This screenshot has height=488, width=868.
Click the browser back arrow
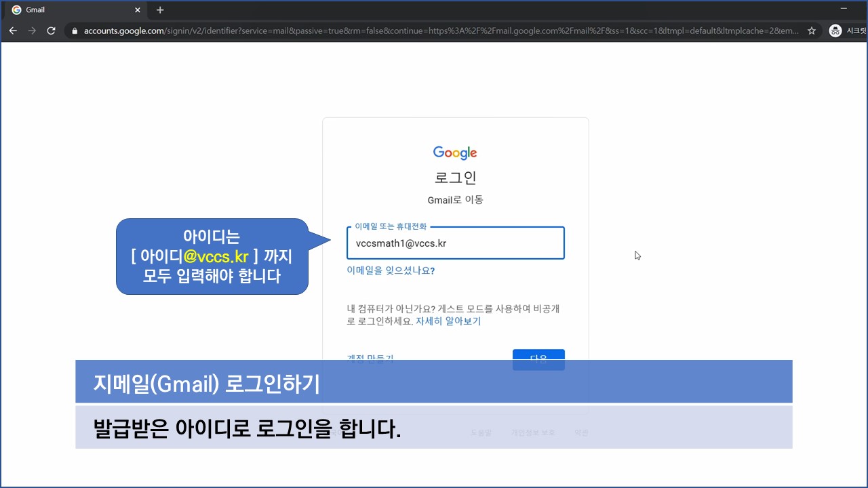[13, 30]
